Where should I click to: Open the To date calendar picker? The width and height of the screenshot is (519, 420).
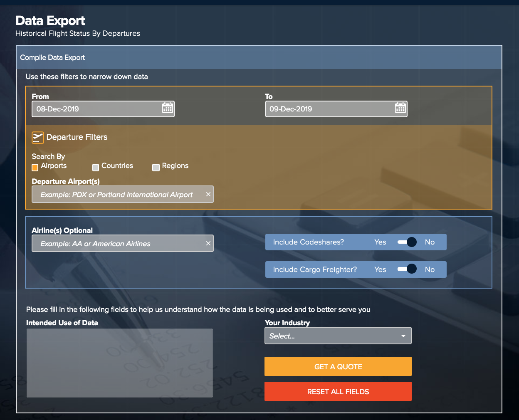[x=400, y=109]
